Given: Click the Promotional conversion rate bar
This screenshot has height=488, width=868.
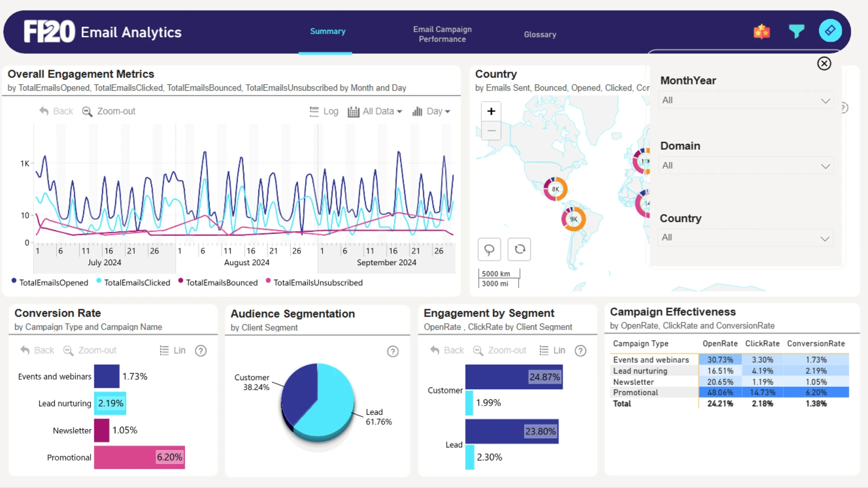Looking at the screenshot, I should (x=139, y=457).
